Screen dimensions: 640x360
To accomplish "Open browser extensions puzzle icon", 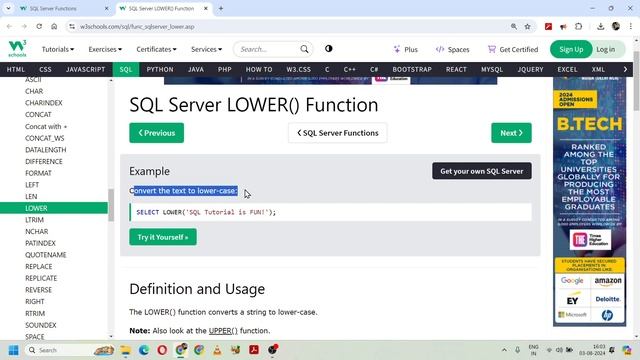I will tap(578, 27).
